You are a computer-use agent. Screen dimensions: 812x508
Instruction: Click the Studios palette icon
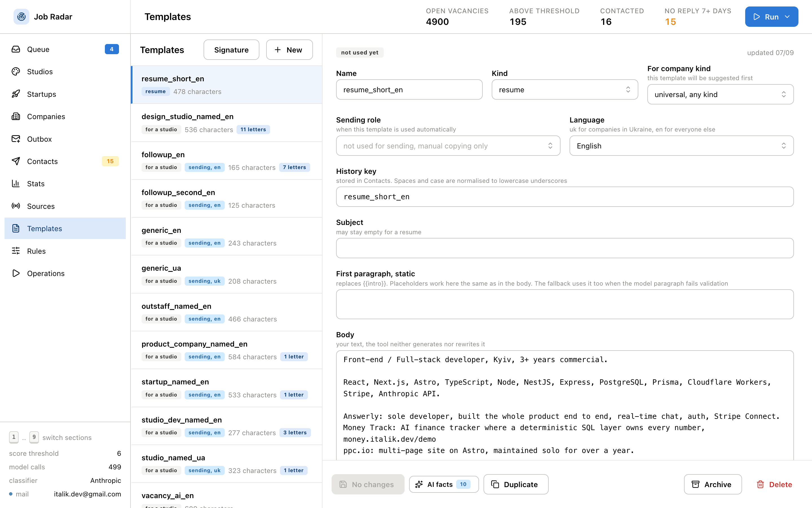16,72
